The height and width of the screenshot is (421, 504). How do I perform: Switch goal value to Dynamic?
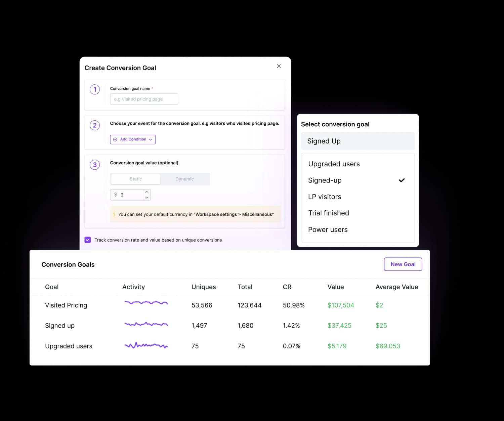(x=184, y=179)
